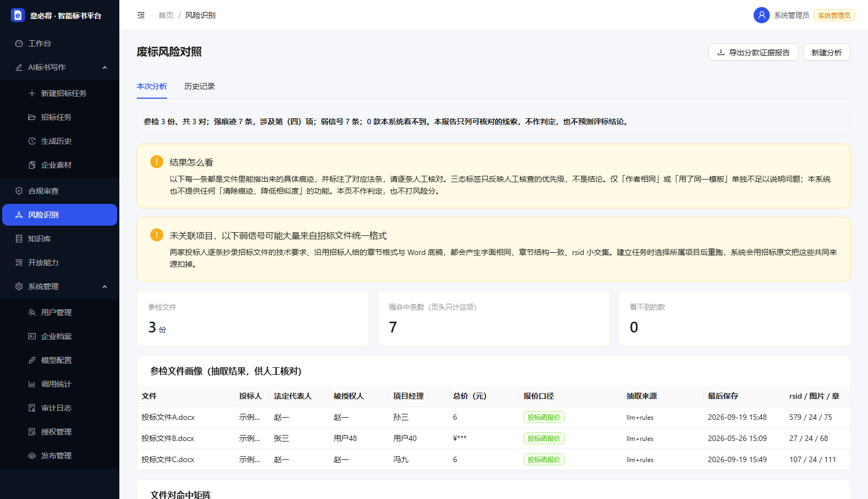Click the 投标文件A.docx cell
The width and height of the screenshot is (868, 499).
coord(186,417)
